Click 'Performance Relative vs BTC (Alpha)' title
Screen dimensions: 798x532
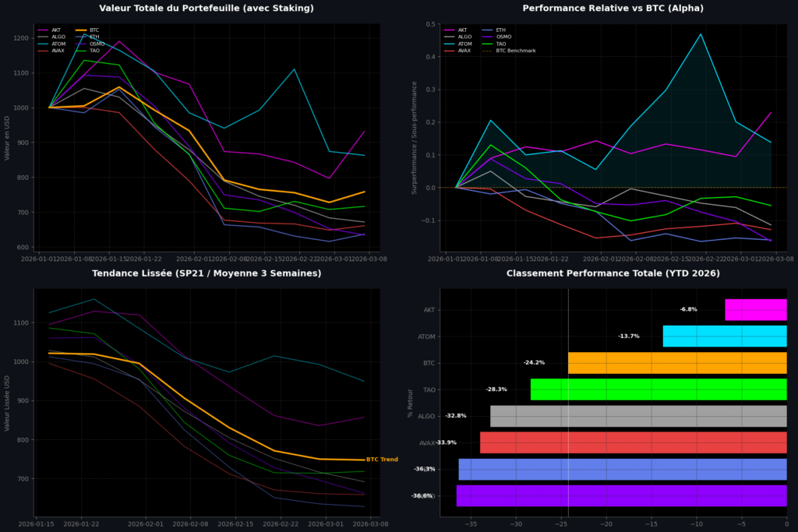613,9
